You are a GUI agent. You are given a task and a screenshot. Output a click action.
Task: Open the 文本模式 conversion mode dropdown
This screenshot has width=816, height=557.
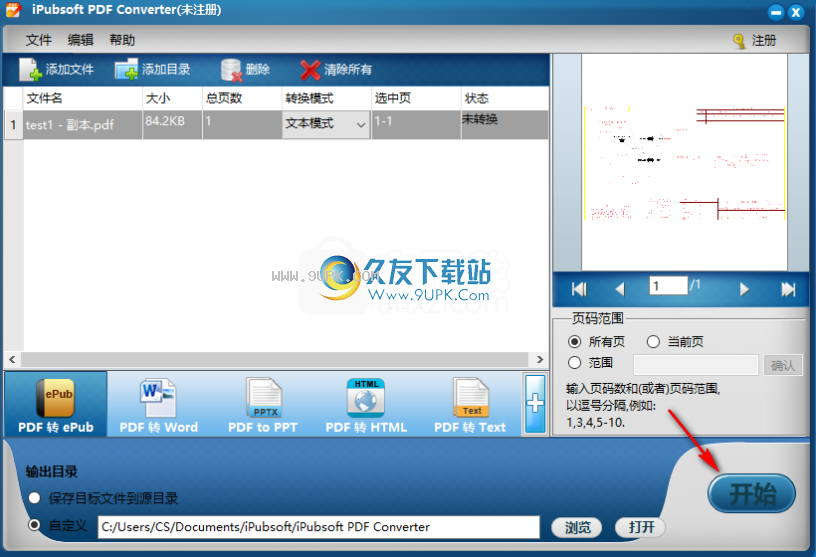pyautogui.click(x=326, y=124)
